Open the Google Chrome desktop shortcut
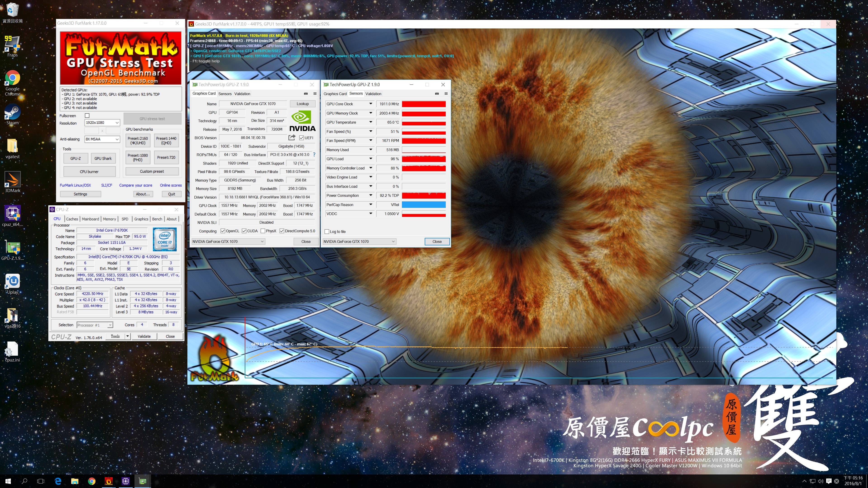This screenshot has height=488, width=868. (x=12, y=83)
